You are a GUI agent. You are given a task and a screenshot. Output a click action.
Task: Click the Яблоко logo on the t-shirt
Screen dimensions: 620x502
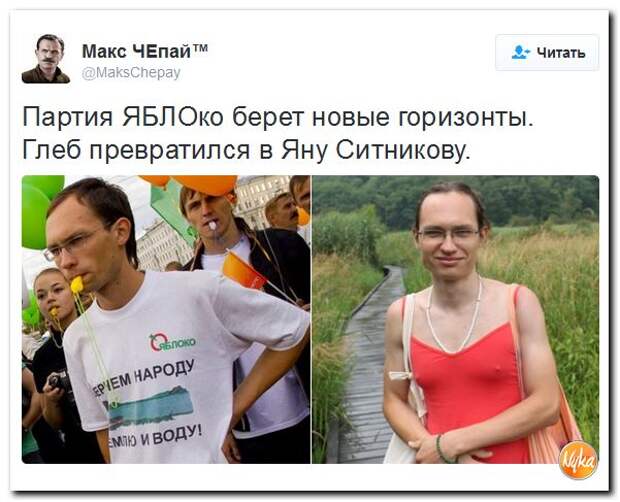click(172, 342)
